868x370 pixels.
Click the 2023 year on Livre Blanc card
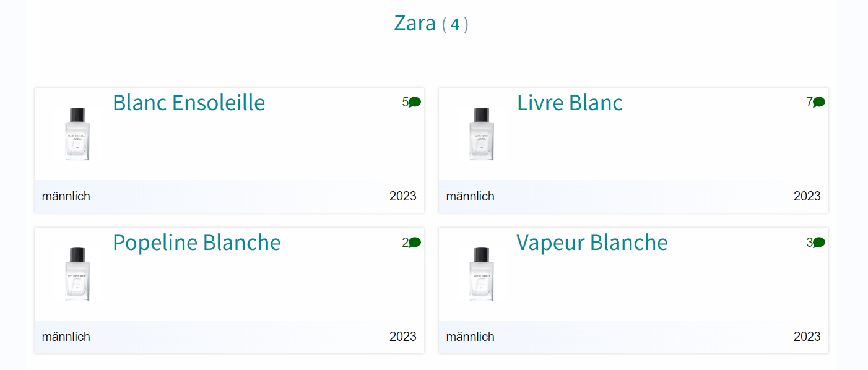pos(807,197)
